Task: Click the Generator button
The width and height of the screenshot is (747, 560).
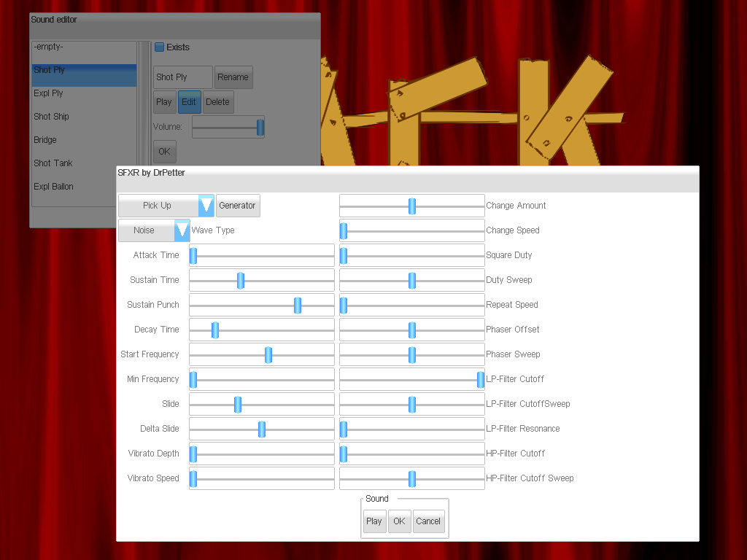Action: [x=238, y=206]
